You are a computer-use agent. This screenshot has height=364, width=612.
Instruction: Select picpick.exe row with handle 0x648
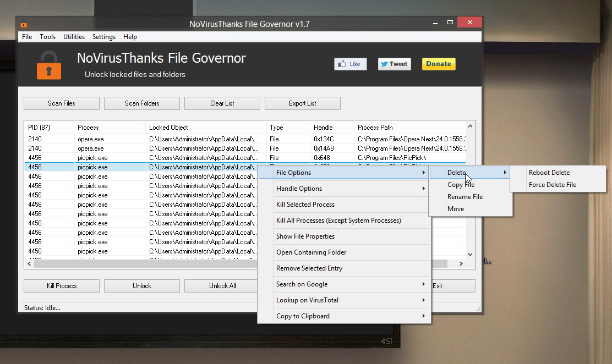[x=245, y=158]
